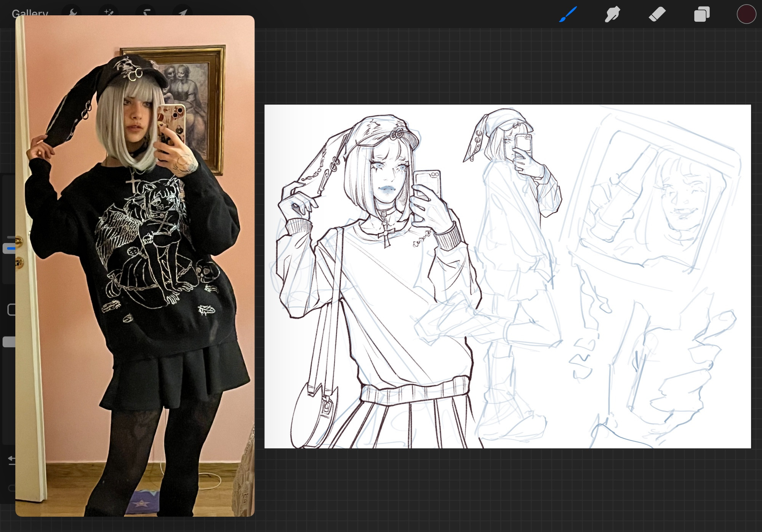Click the brush opacity slider handle
The width and height of the screenshot is (762, 532).
click(x=9, y=342)
